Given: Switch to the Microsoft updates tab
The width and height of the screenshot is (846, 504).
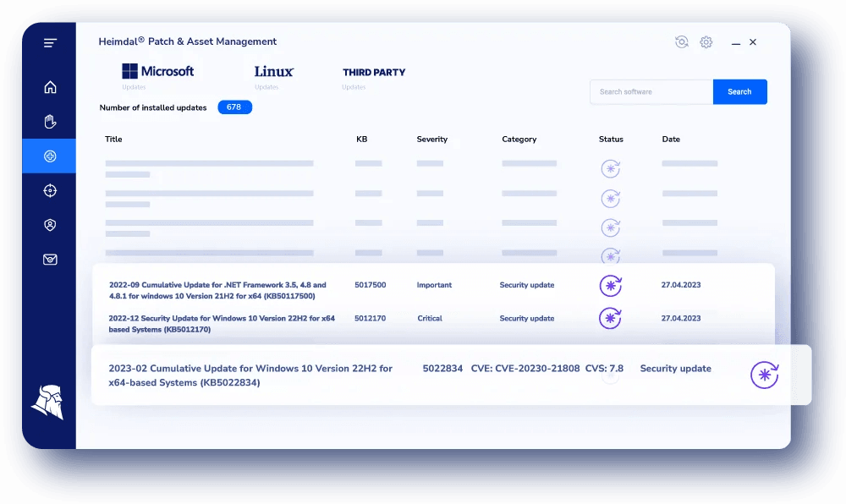Looking at the screenshot, I should click(x=158, y=72).
